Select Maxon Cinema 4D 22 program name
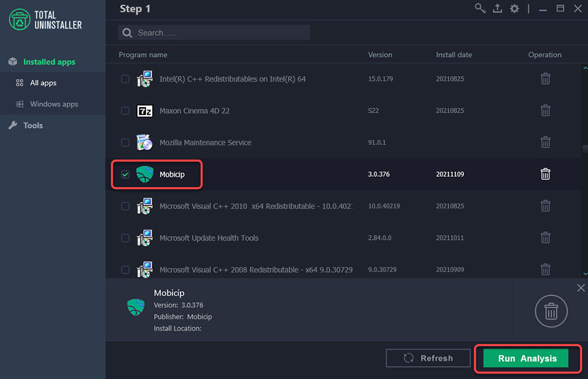 tap(194, 111)
